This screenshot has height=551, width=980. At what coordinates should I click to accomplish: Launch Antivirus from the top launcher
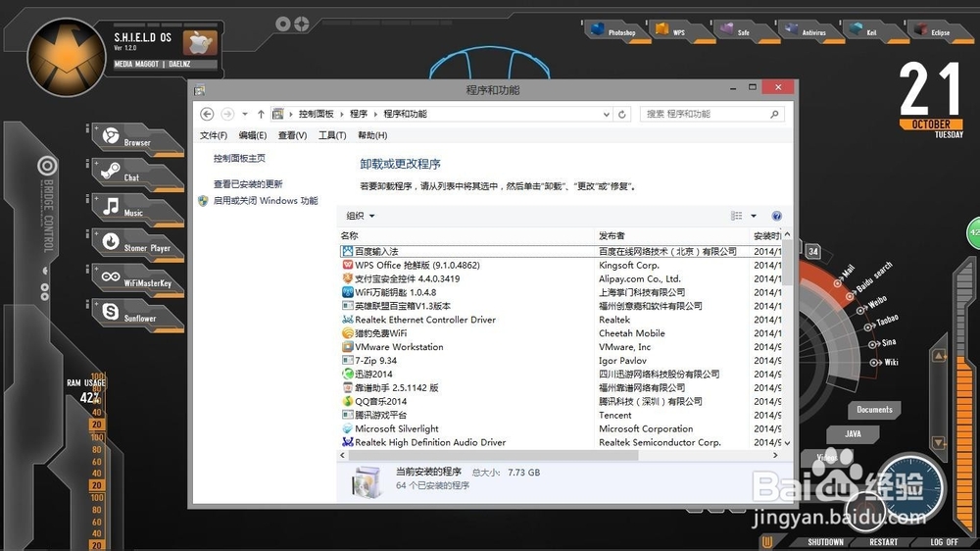pyautogui.click(x=811, y=31)
